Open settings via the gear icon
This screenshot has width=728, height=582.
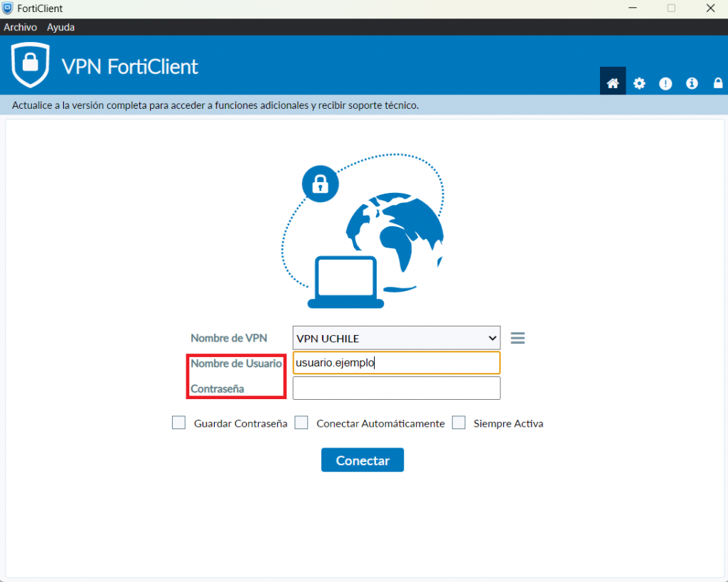click(x=639, y=83)
